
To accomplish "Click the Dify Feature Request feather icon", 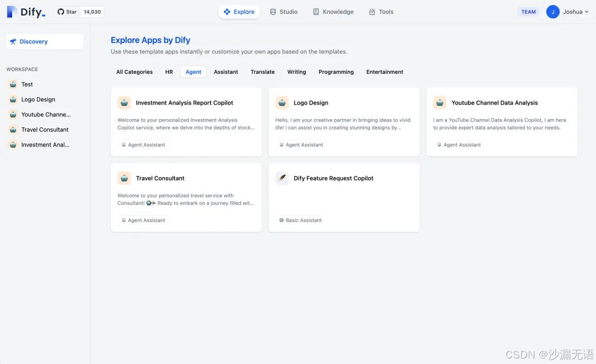I will [282, 178].
